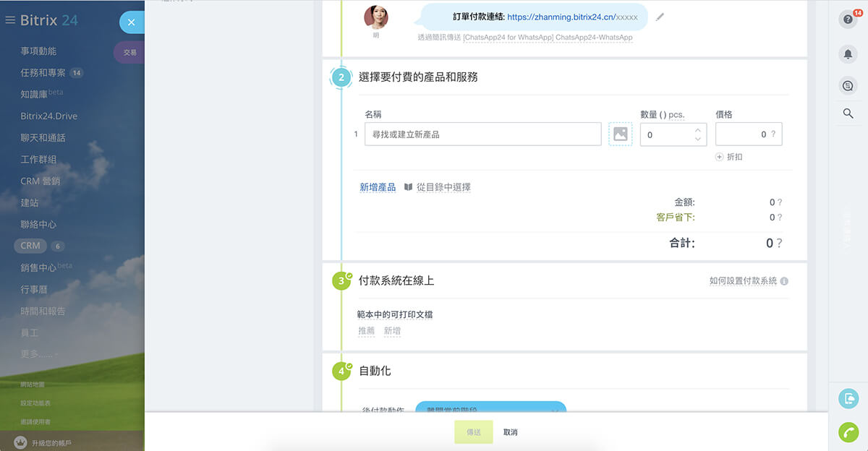Screen dimensions: 868x451
Task: Increase quantity with the up stepper arrow
Action: [697, 130]
